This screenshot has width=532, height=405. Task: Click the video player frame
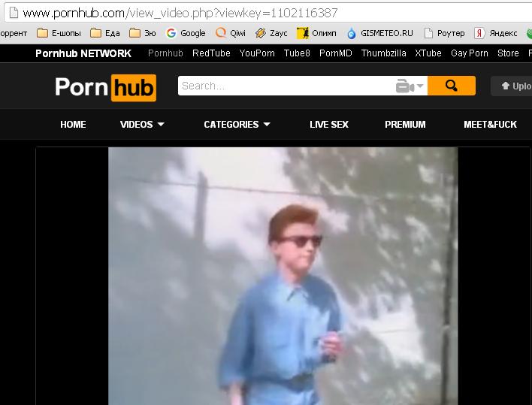coord(283,276)
